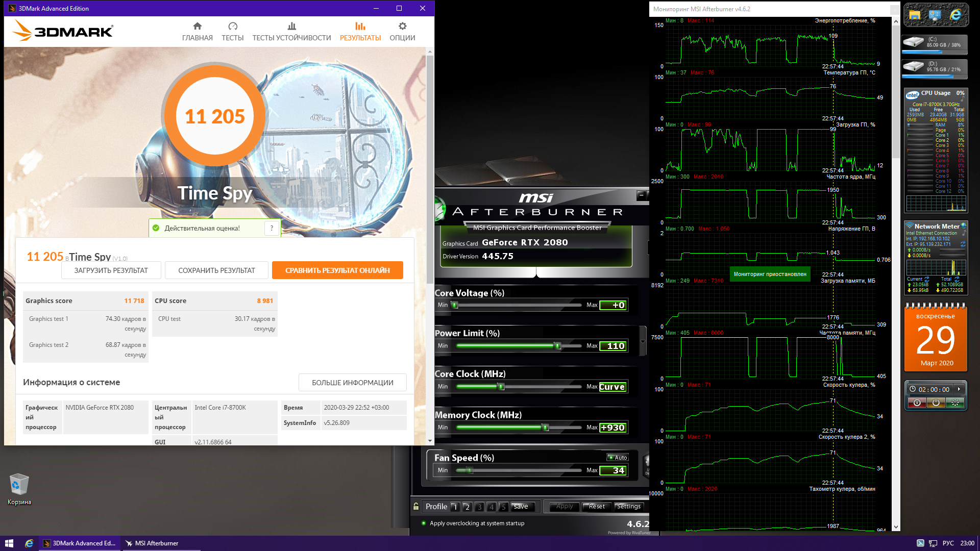Viewport: 980px width, 551px height.
Task: Expand the Power Limit side arrow
Action: [643, 341]
